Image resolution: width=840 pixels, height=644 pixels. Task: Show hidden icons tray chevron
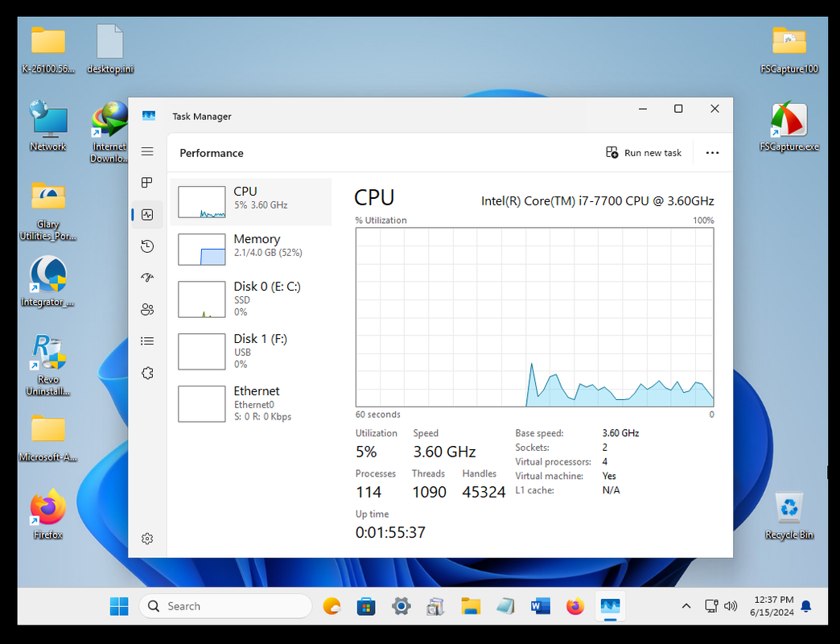pyautogui.click(x=686, y=606)
